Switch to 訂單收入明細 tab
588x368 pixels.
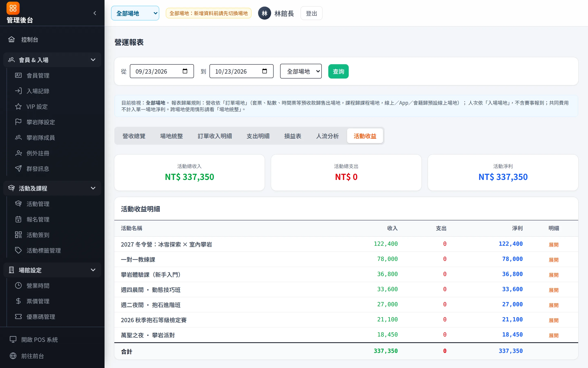(x=215, y=136)
